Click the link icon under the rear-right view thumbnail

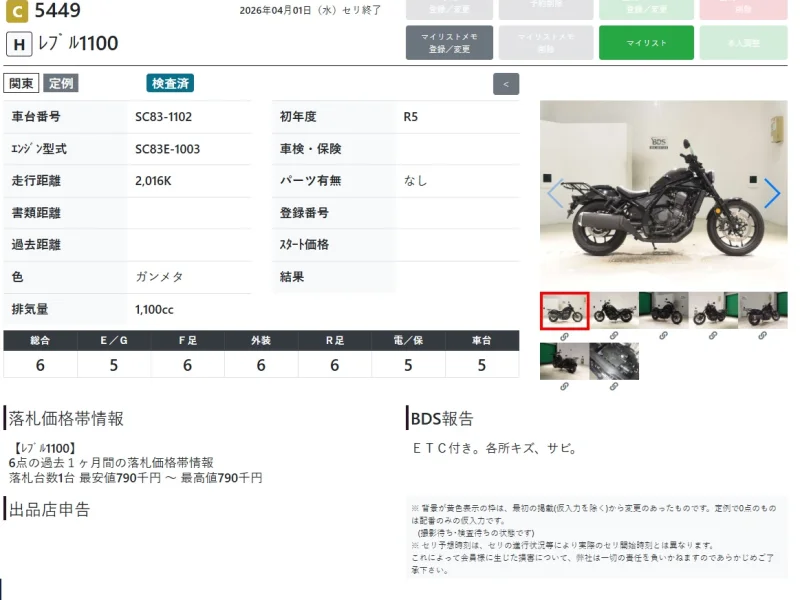(564, 387)
